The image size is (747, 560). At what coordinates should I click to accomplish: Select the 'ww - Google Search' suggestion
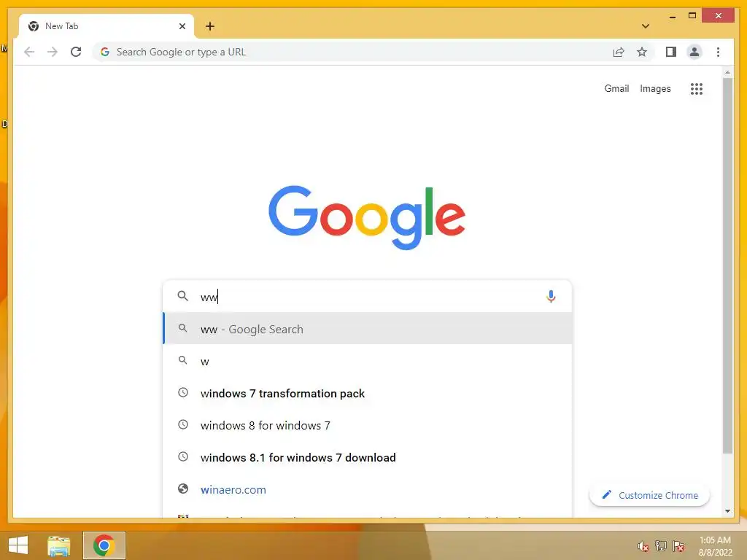pos(367,329)
